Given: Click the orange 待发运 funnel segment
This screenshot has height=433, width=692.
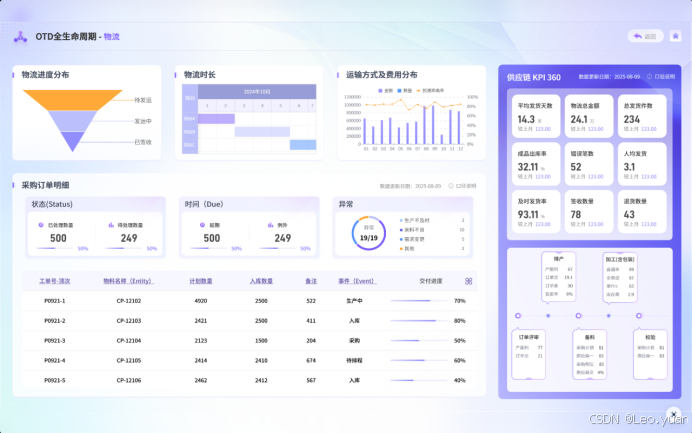Looking at the screenshot, I should click(x=72, y=100).
